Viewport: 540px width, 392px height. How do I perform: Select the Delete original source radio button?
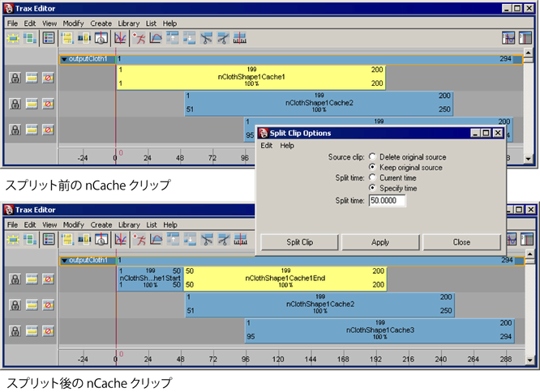pos(373,157)
